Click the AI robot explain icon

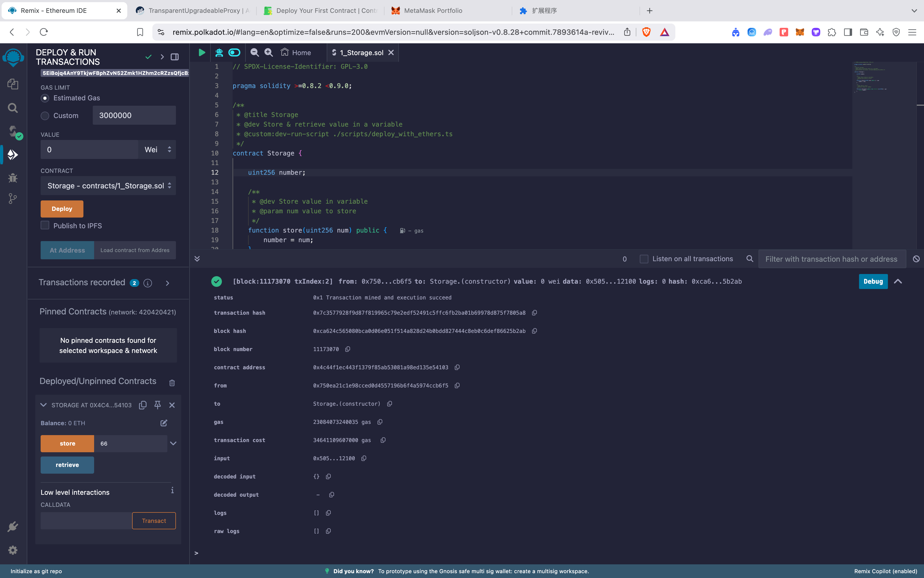coord(219,52)
